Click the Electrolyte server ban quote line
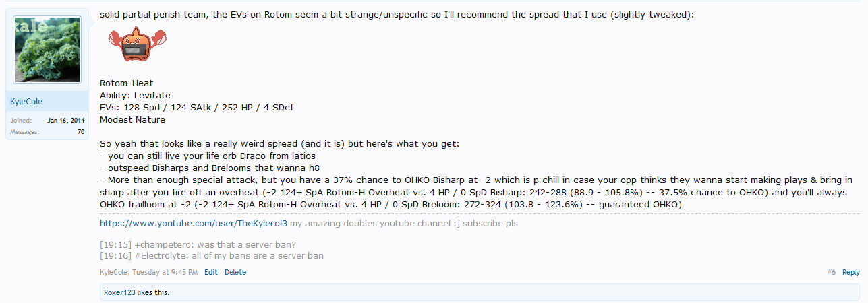This screenshot has height=303, width=868. pyautogui.click(x=212, y=256)
